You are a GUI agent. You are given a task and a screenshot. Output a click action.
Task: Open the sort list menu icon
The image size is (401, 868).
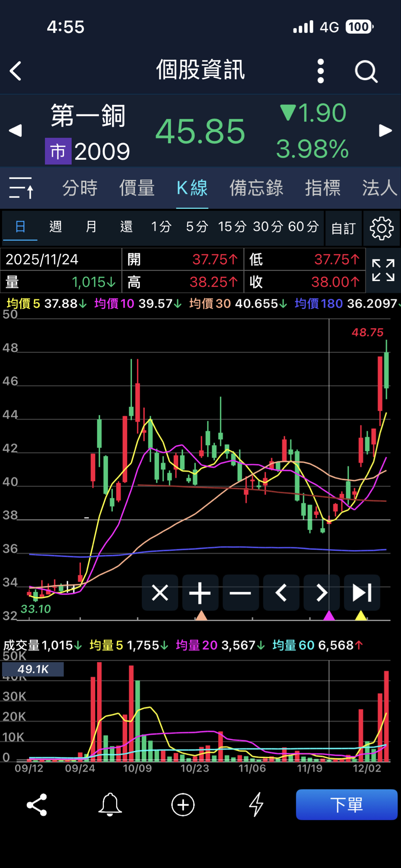pyautogui.click(x=21, y=188)
